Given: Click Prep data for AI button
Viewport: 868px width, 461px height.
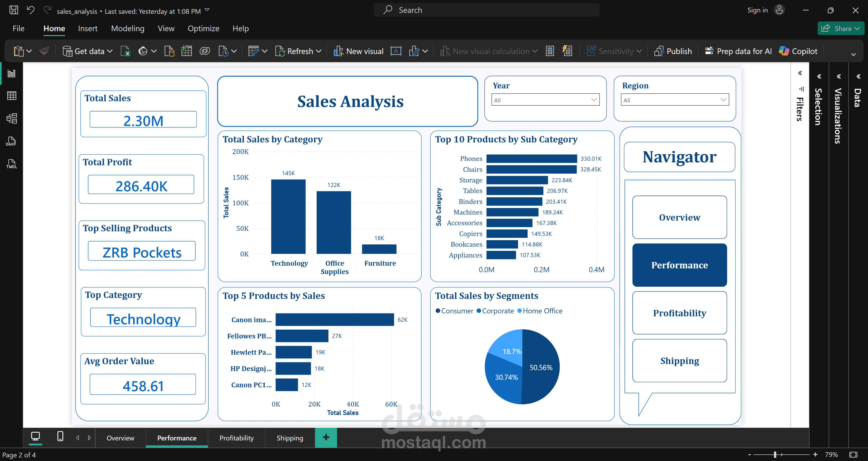Looking at the screenshot, I should (x=738, y=51).
